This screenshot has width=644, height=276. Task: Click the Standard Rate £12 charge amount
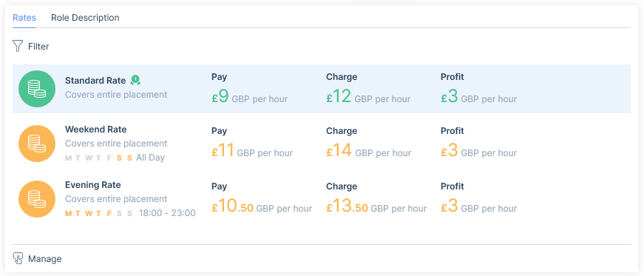[339, 97]
